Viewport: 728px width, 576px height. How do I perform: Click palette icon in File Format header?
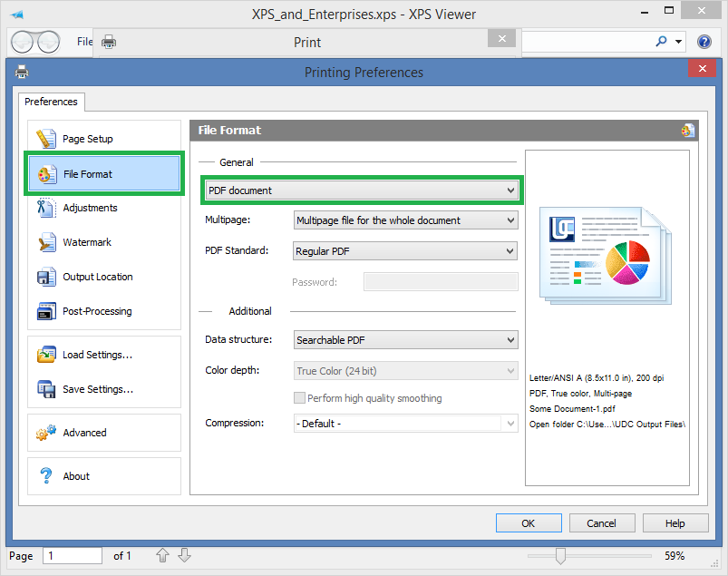(687, 131)
